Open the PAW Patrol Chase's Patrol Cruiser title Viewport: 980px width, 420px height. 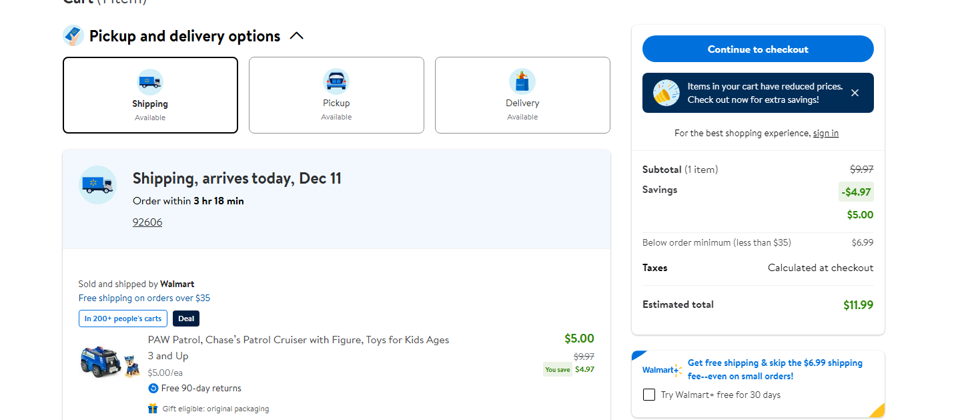[x=299, y=348]
